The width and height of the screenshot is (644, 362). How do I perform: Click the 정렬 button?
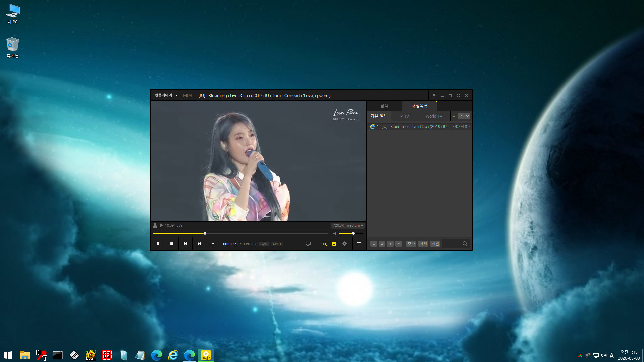[435, 244]
